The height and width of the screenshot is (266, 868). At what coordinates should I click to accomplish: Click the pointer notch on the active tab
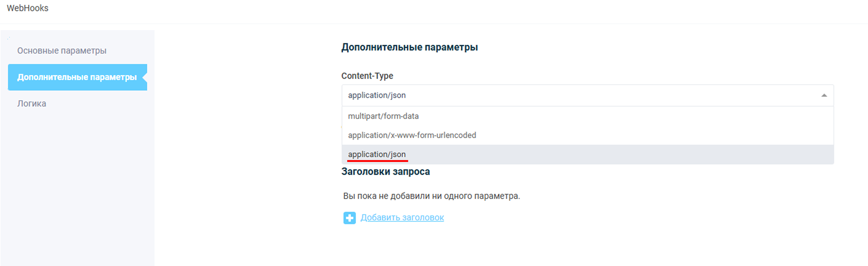tap(145, 77)
